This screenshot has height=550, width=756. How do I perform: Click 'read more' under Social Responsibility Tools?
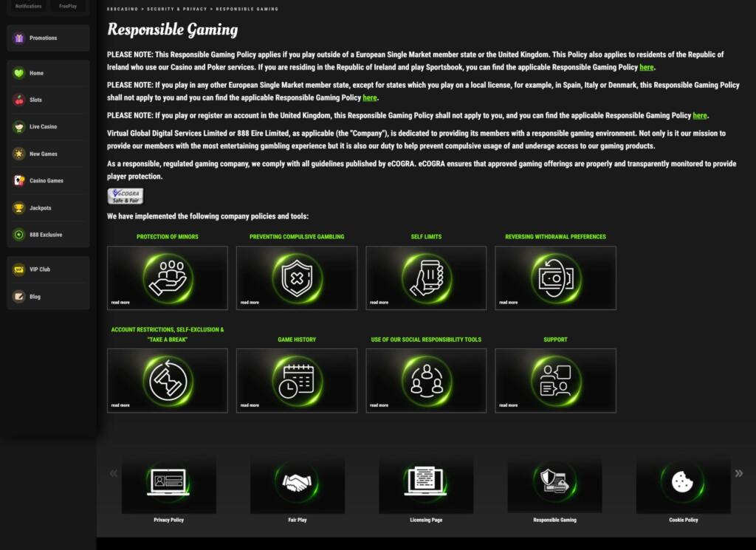379,405
